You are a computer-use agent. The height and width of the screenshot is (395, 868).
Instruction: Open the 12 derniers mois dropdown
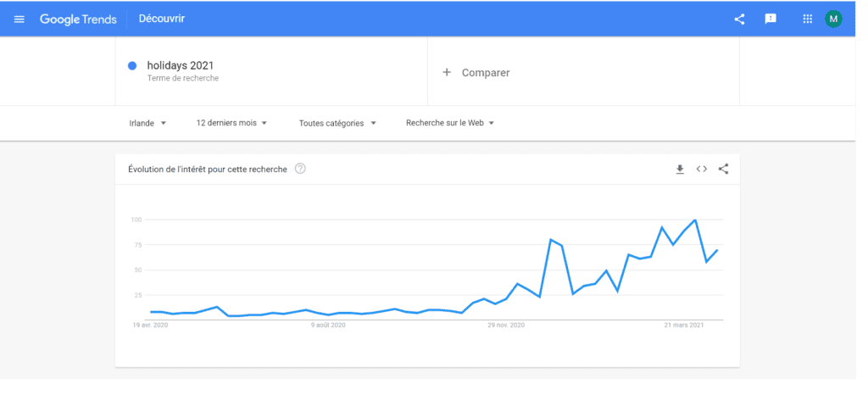click(x=231, y=123)
